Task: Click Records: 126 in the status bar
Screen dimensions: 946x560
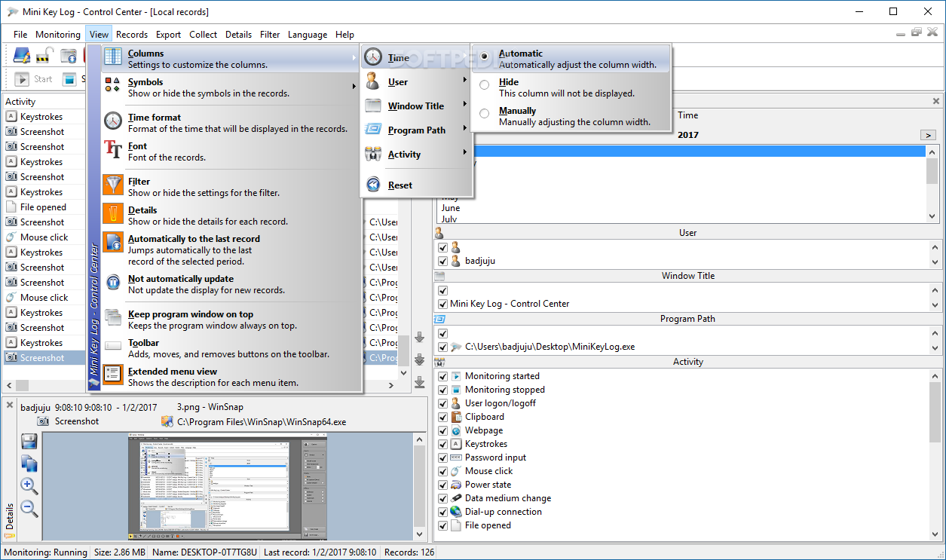Action: coord(409,552)
